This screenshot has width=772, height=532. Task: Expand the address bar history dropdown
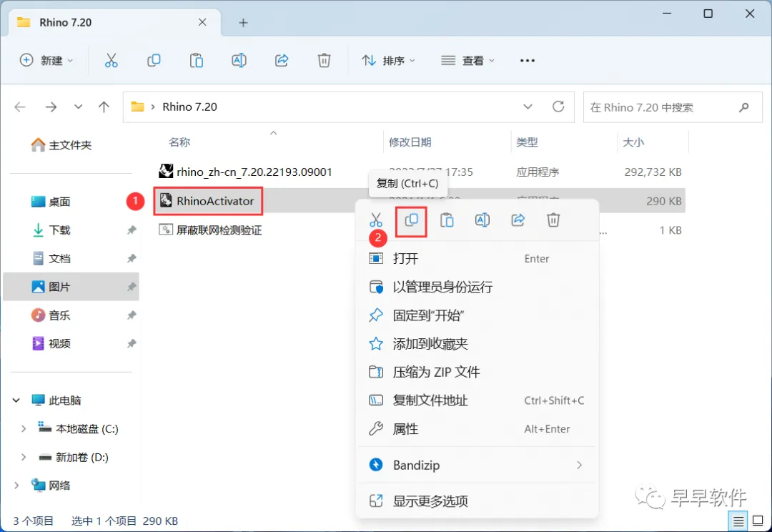point(528,107)
